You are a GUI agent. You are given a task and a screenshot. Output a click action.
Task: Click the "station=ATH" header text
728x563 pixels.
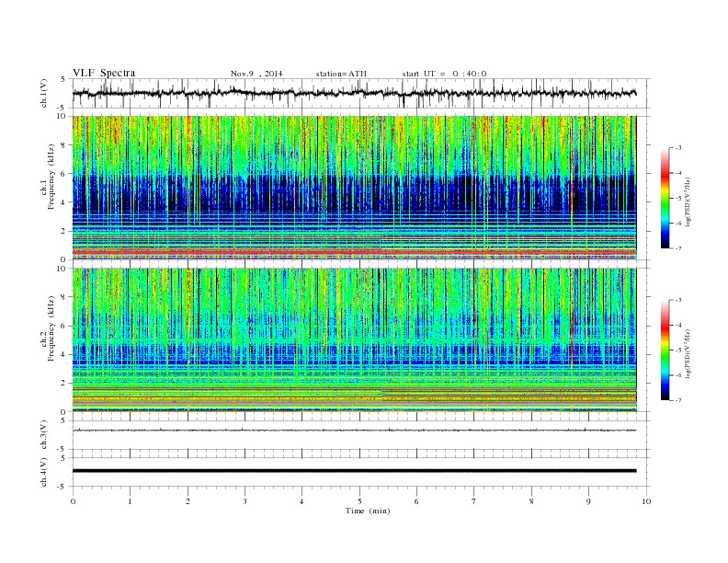tap(341, 74)
